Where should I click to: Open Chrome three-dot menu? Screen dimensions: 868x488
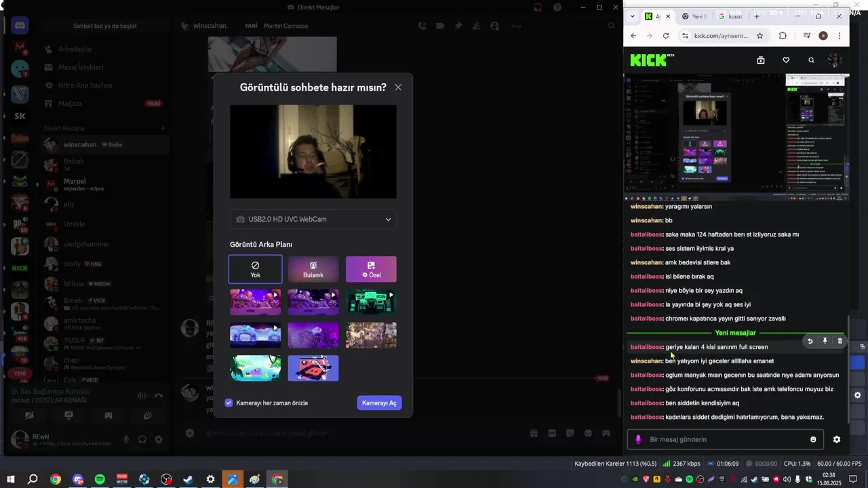coord(840,36)
